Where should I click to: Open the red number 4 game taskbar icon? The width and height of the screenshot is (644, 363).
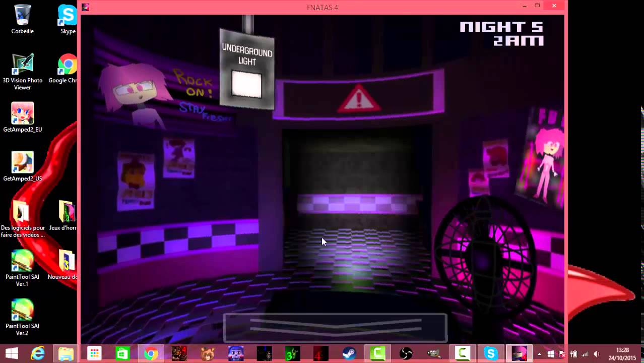click(321, 353)
